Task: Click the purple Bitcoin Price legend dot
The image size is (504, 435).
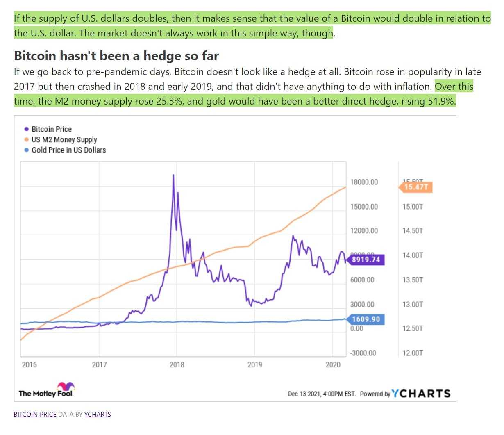Action: point(27,129)
